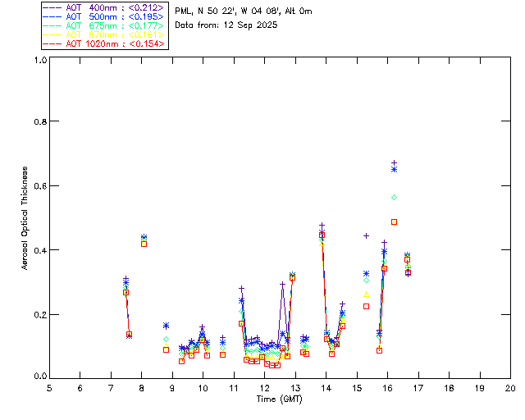Click the x-axis tick label 18

(449, 388)
